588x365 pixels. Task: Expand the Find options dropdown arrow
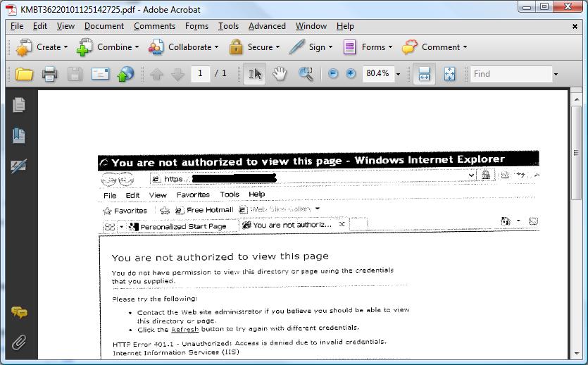pyautogui.click(x=556, y=74)
